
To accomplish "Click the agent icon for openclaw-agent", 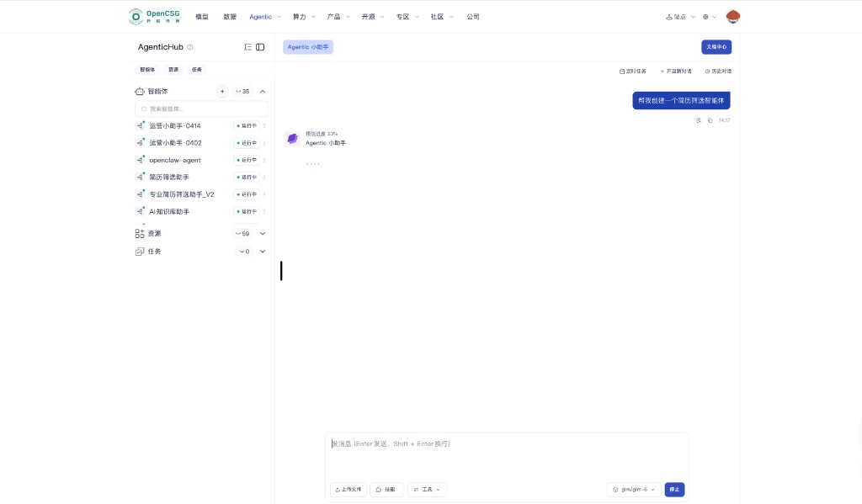I will point(141,160).
